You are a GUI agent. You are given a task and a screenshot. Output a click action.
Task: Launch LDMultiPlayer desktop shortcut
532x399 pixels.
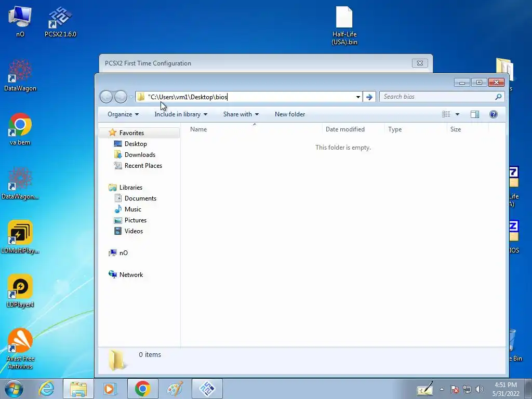coord(20,237)
